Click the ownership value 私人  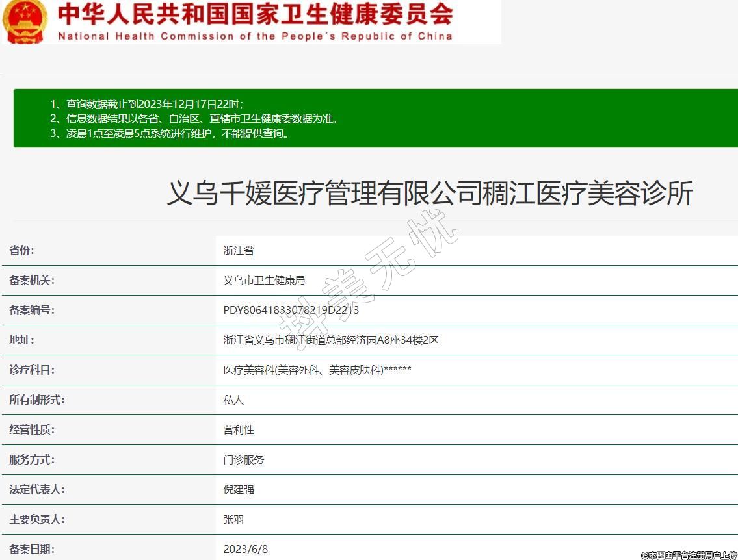tap(233, 400)
